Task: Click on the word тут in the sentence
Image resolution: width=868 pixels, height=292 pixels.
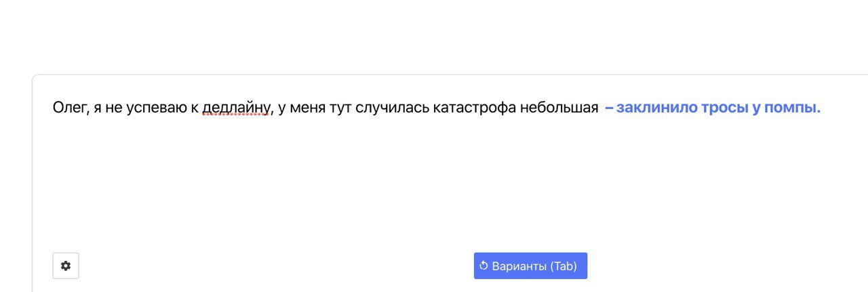Action: point(341,108)
